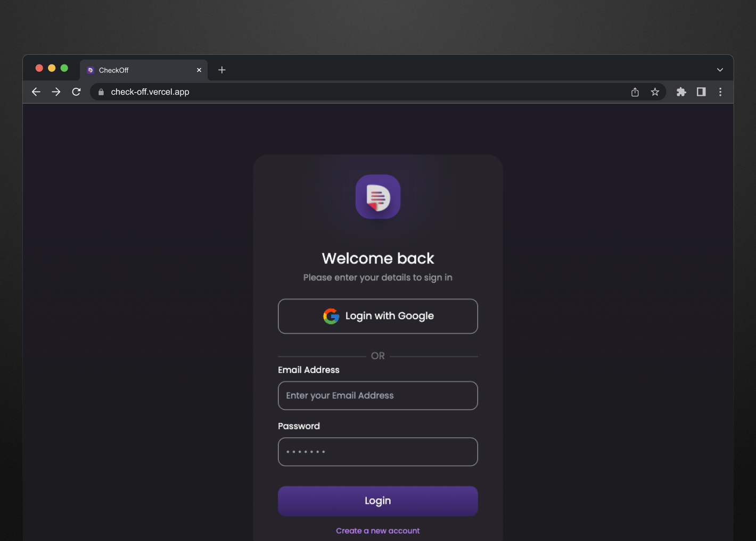Open the Create a new account link
This screenshot has width=756, height=541.
(378, 531)
